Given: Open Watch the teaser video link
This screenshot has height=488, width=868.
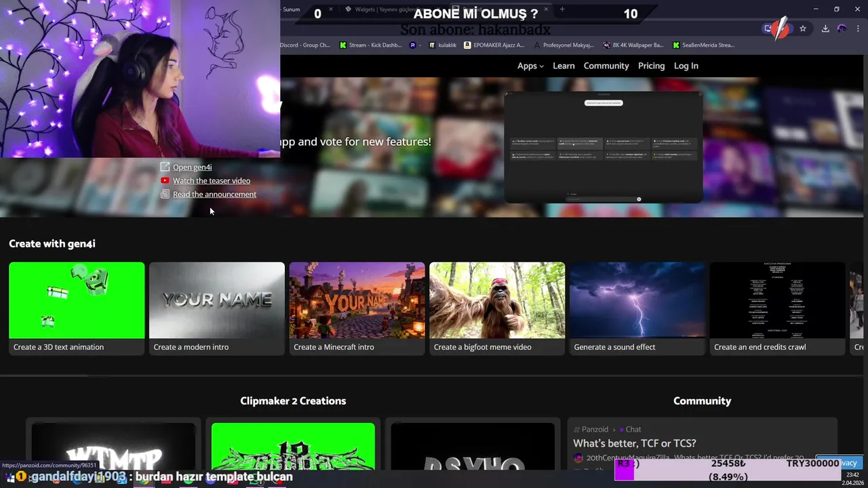Looking at the screenshot, I should tap(212, 181).
